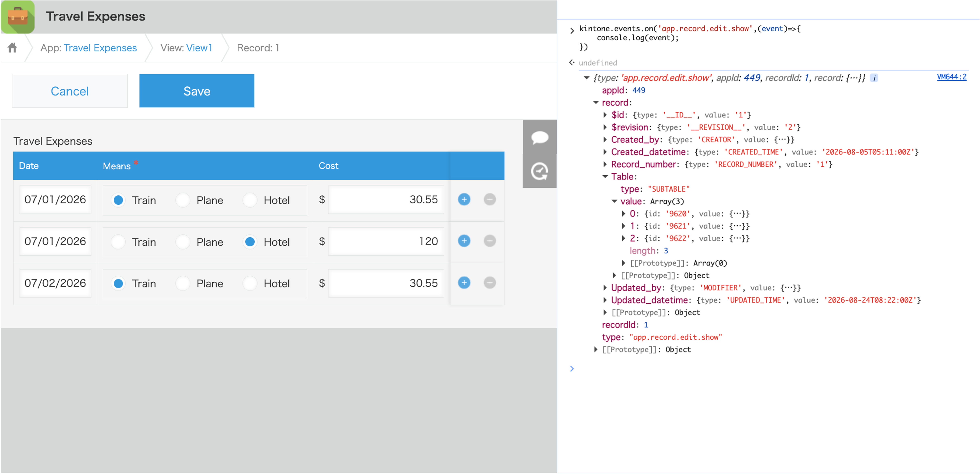Select Hotel in the second table row
Screen dimensions: 980x474
(250, 242)
